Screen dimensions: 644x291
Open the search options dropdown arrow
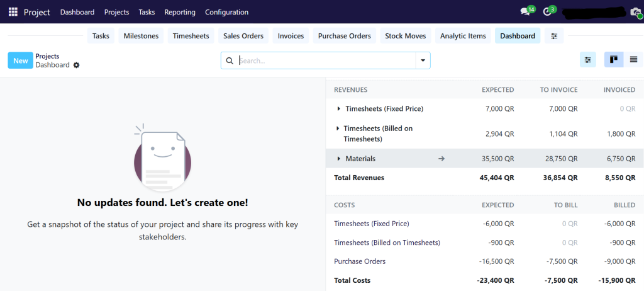tap(423, 61)
